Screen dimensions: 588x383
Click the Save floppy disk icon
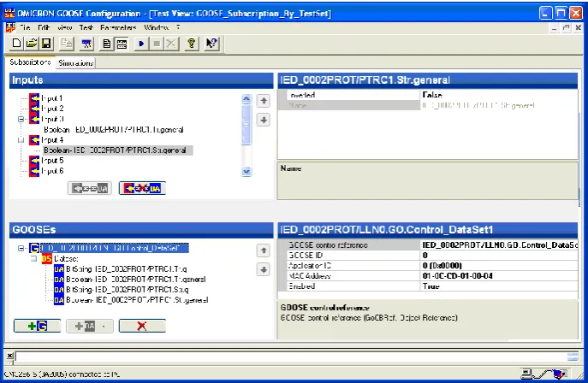tap(46, 44)
